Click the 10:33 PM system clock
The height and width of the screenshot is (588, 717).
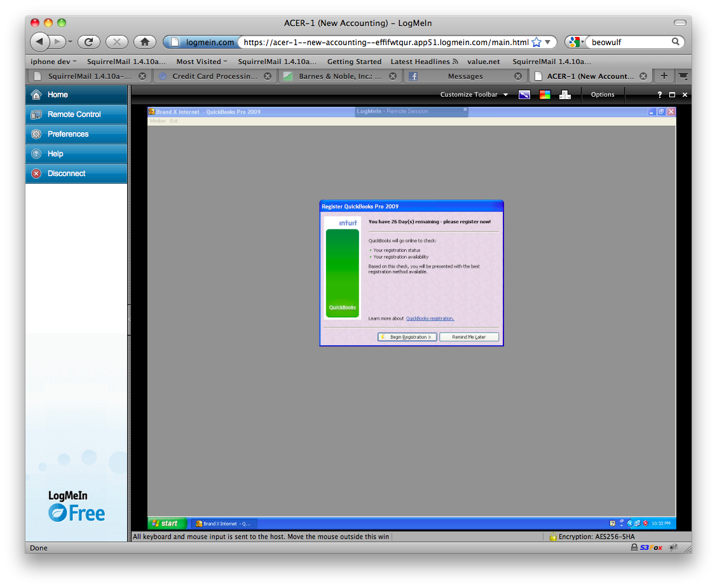tap(661, 523)
